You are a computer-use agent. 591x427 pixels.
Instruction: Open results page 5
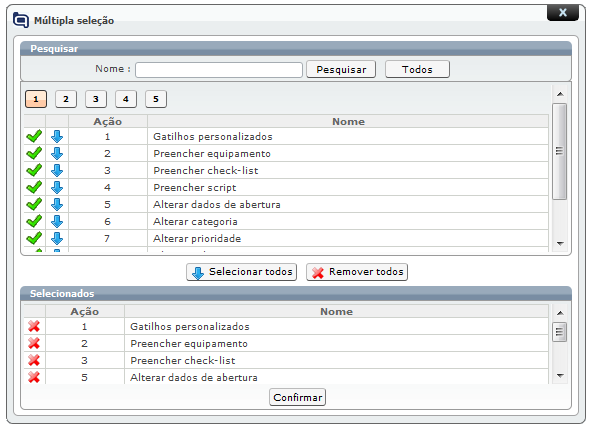(x=156, y=99)
